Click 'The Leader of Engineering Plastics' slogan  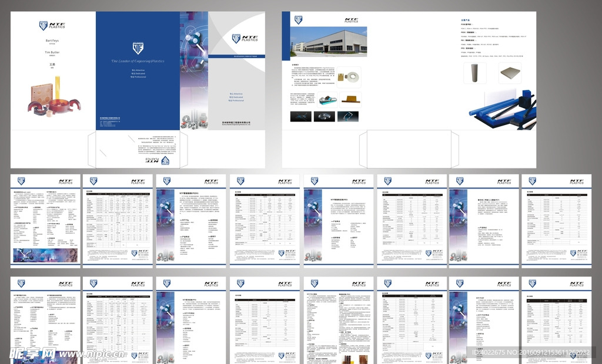tap(138, 61)
